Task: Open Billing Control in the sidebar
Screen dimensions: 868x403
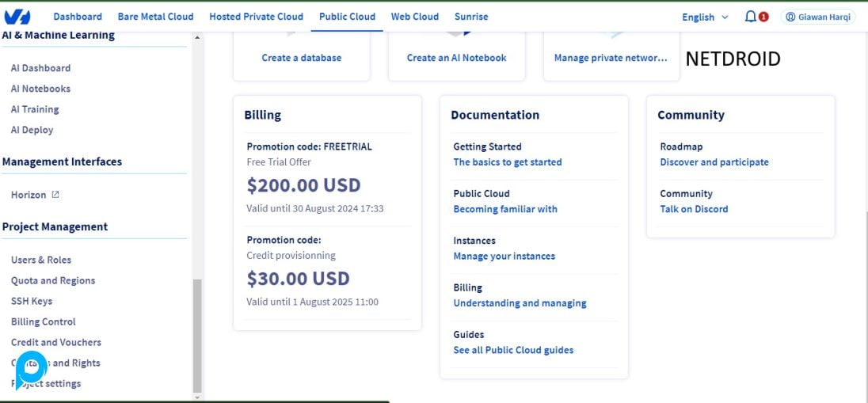Action: click(x=44, y=321)
